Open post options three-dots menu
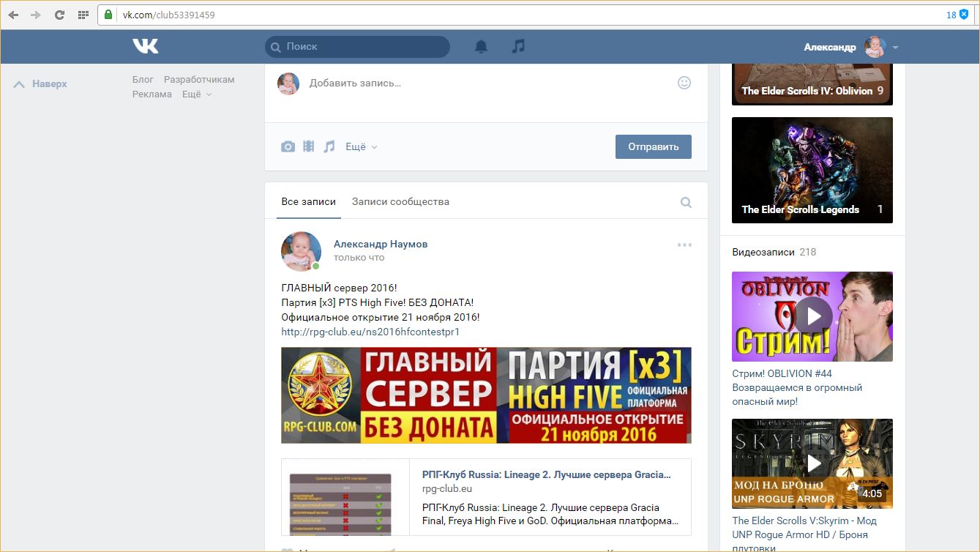 (684, 245)
